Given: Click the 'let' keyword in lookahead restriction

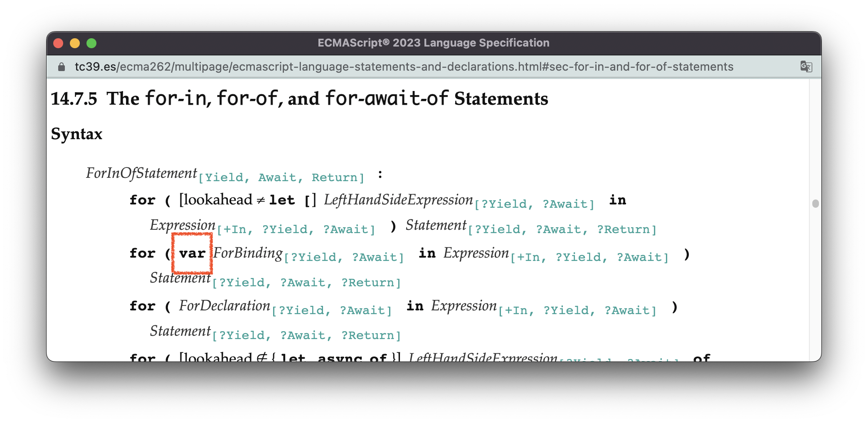Looking at the screenshot, I should 282,200.
